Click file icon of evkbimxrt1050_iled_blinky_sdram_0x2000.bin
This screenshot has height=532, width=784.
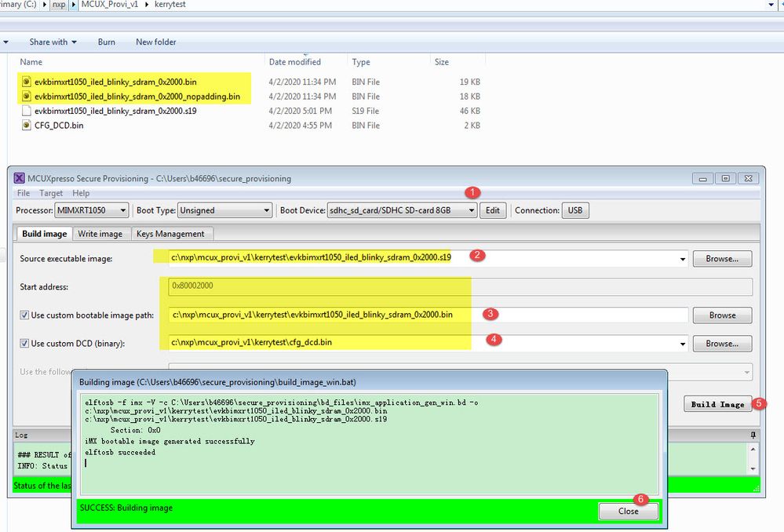pos(27,82)
